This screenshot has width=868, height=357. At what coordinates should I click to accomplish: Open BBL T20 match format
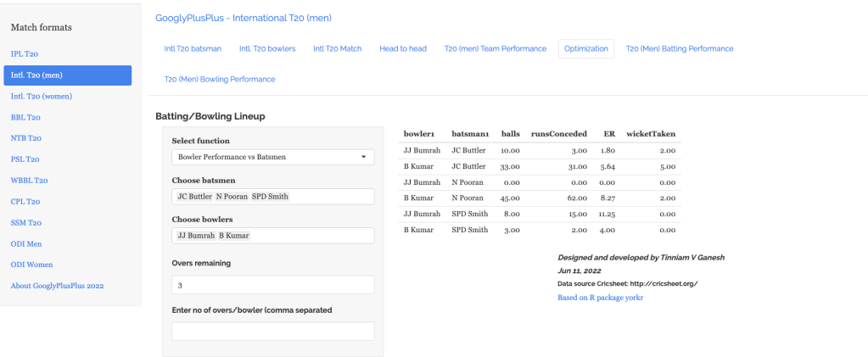[x=25, y=117]
